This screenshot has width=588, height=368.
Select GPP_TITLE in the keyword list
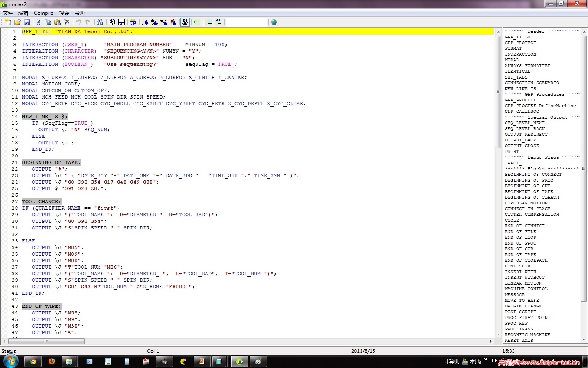[517, 37]
